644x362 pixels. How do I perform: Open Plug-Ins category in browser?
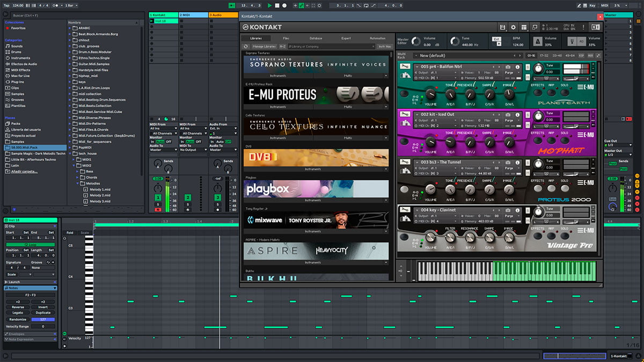coord(18,82)
